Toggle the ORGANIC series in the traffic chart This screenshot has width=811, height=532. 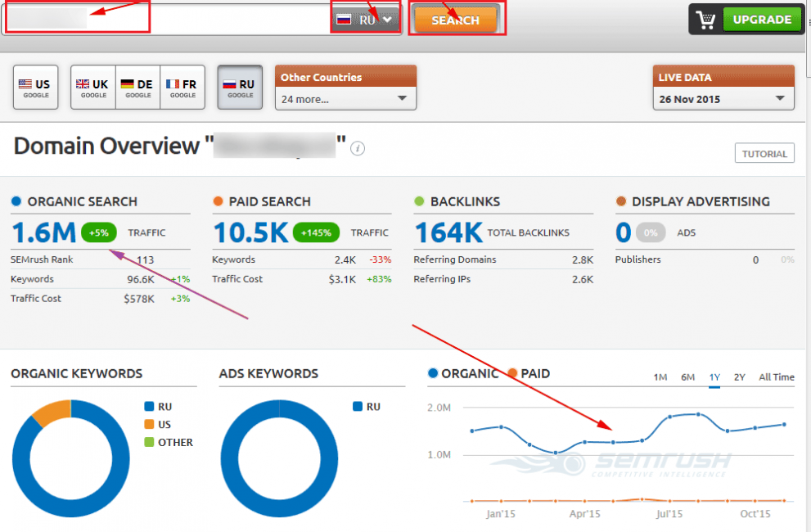point(462,374)
